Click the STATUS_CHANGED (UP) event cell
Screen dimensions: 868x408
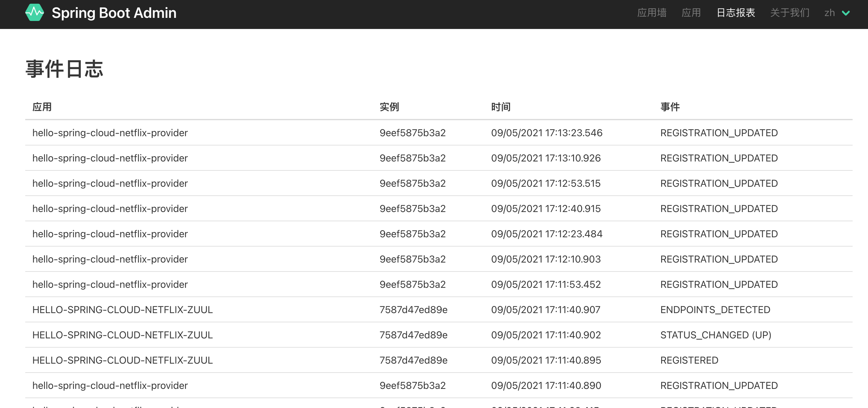(716, 335)
